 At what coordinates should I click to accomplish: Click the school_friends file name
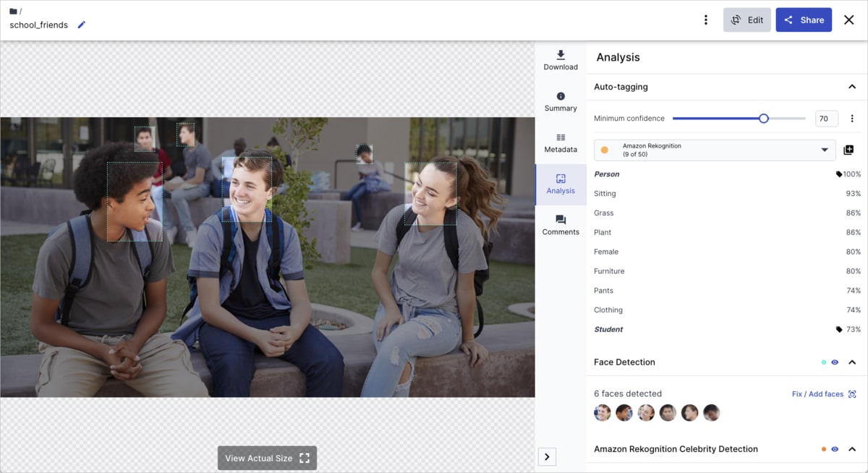[x=39, y=25]
